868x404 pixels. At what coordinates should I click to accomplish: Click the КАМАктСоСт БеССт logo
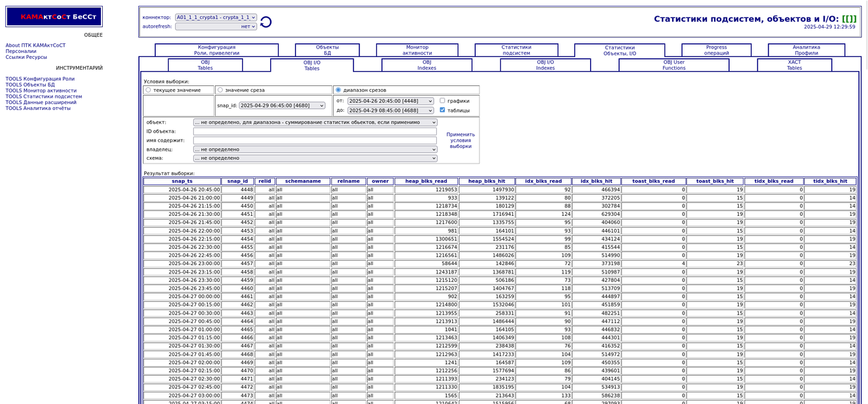click(54, 17)
